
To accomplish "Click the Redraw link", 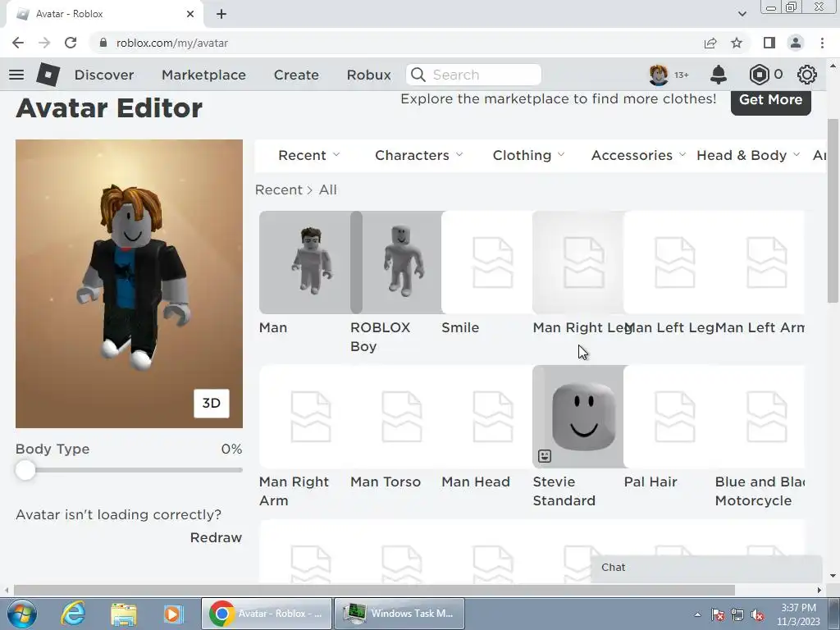I will (216, 537).
